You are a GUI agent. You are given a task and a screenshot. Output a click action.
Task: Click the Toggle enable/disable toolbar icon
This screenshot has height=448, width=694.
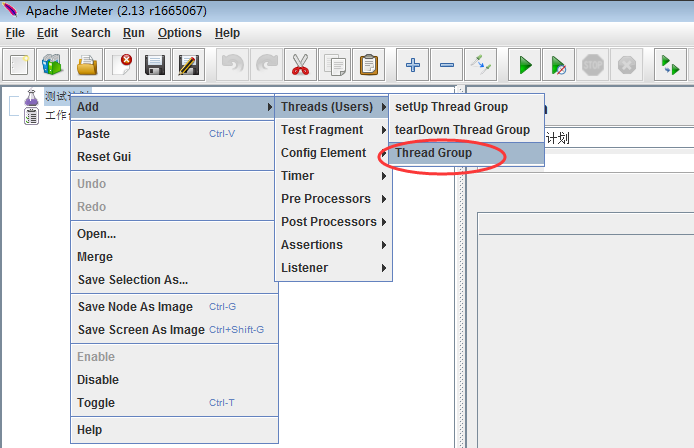[x=481, y=65]
